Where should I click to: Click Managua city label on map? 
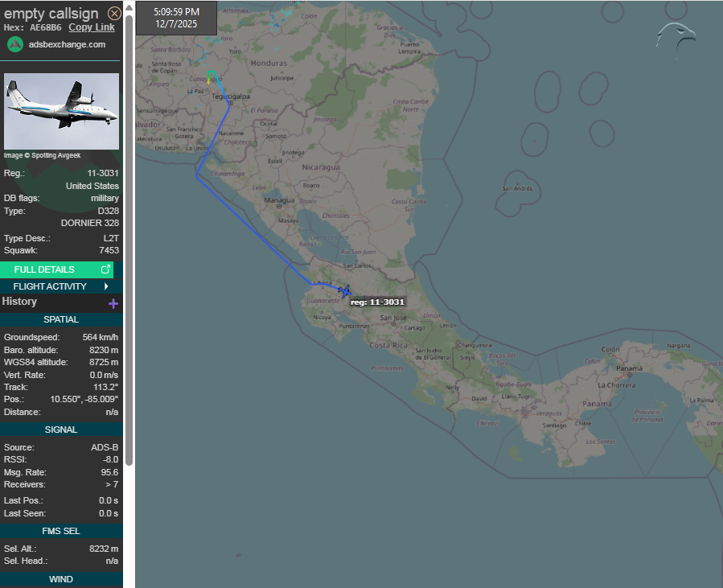click(x=279, y=200)
